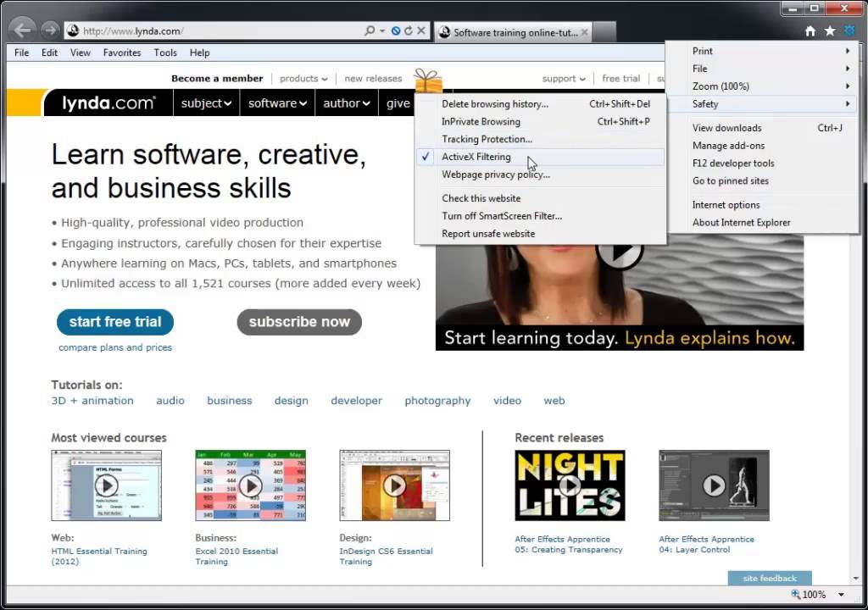The width and height of the screenshot is (868, 610).
Task: Click the browser Forward arrow button
Action: 50,30
